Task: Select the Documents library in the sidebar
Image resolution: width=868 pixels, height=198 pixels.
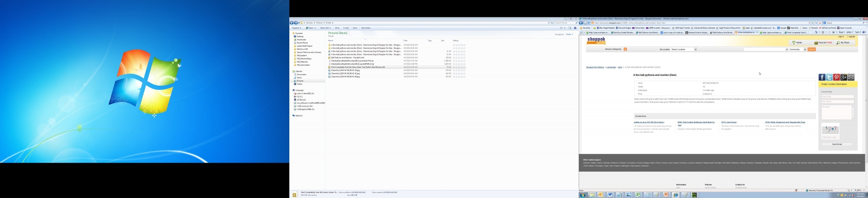Action: pos(301,74)
